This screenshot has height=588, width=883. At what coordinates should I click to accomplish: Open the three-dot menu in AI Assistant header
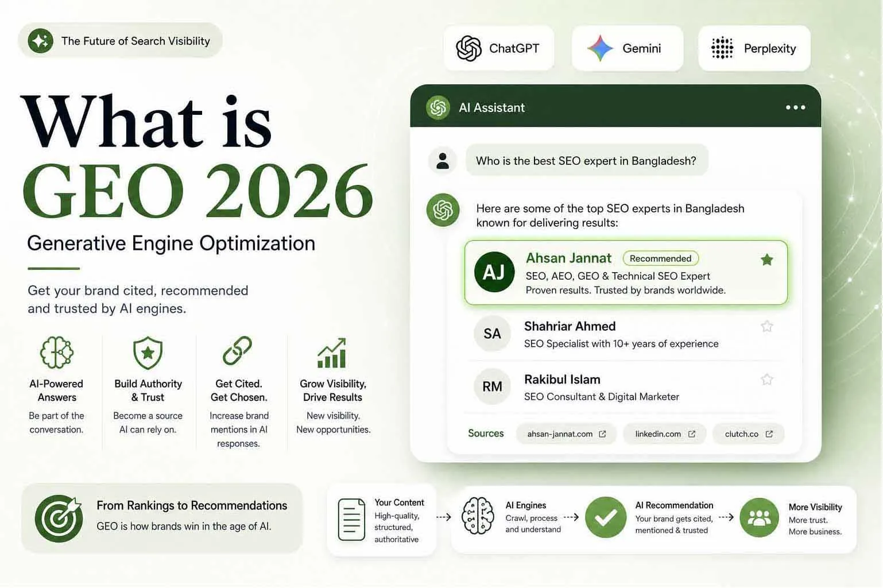point(795,107)
